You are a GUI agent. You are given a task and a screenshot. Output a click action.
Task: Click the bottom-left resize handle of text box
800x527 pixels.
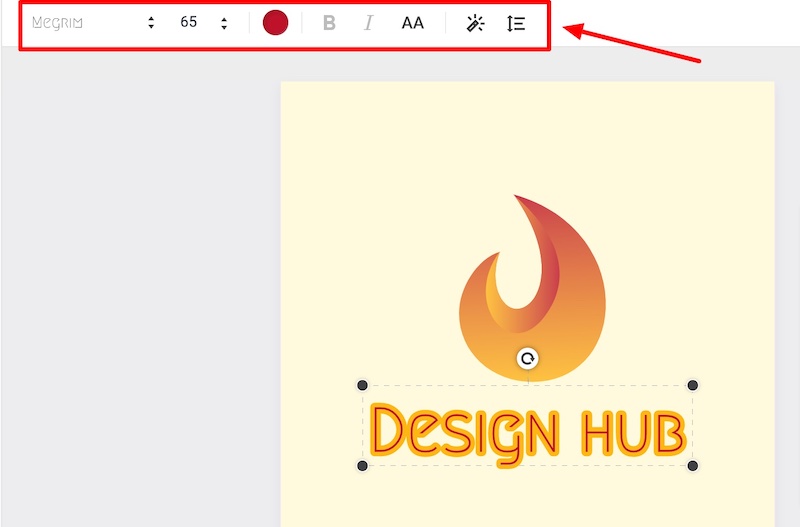pos(362,466)
